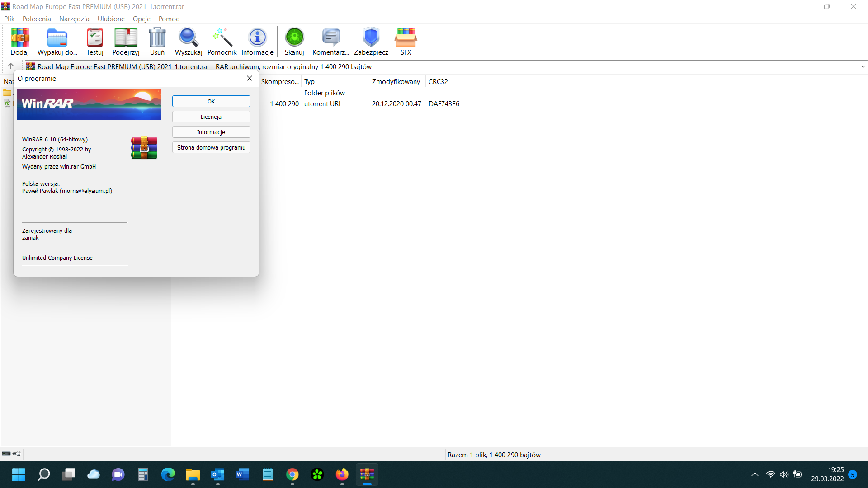Viewport: 868px width, 488px height.
Task: Select the 'utorrent URI' type cell
Action: [x=322, y=103]
